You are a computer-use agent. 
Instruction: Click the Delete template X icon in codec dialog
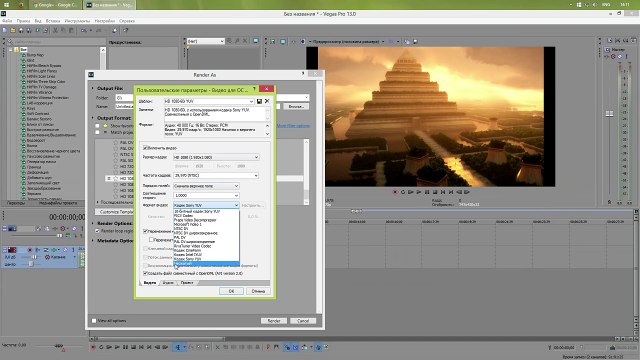point(267,101)
